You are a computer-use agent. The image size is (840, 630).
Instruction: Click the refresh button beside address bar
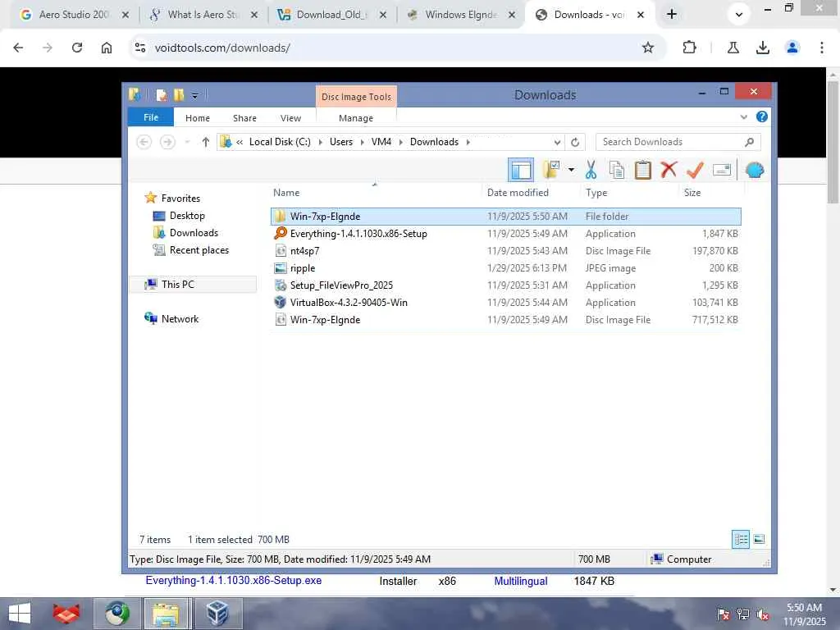575,142
